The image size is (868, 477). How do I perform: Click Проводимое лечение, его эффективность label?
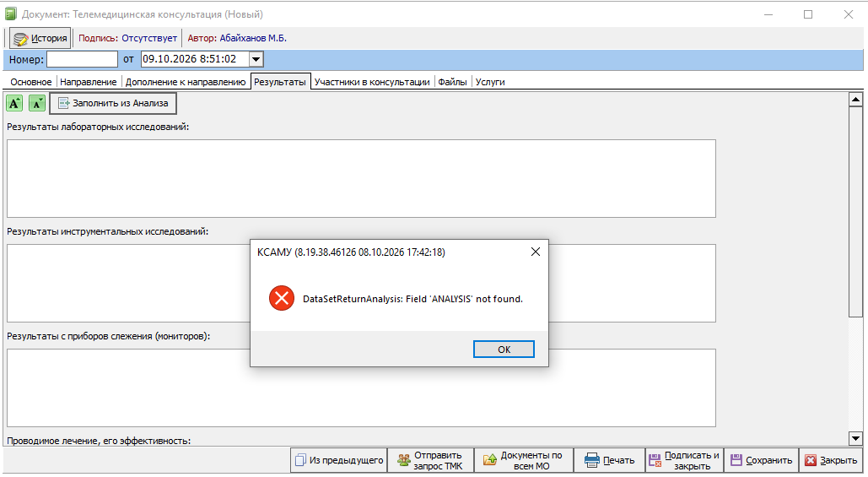coord(99,441)
